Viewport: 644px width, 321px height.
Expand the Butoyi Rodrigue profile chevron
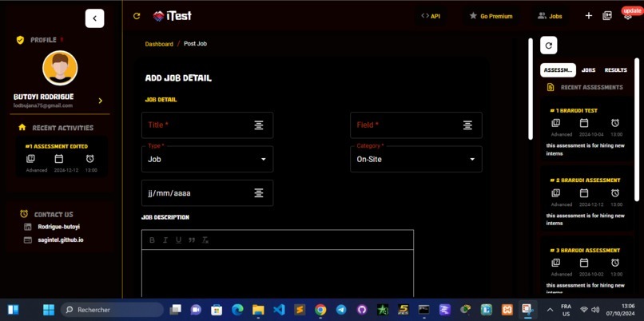(x=100, y=101)
